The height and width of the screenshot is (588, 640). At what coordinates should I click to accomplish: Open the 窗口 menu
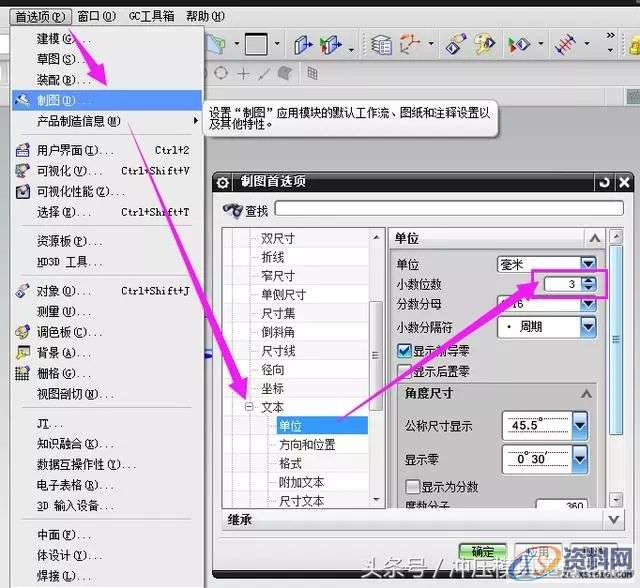[96, 16]
